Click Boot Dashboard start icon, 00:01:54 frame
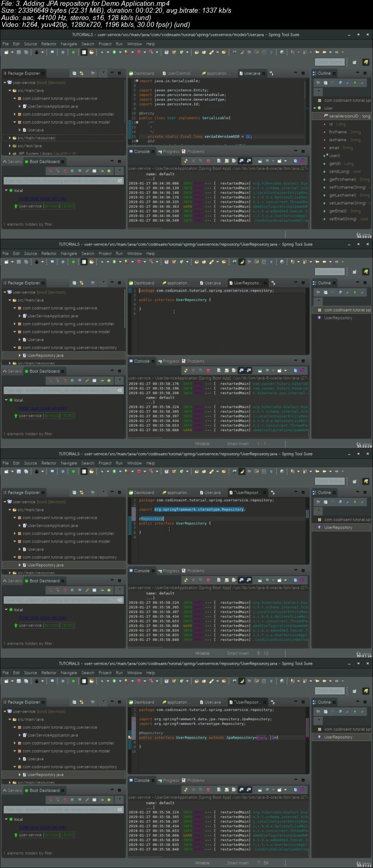Viewport: 373px width, 868px height. (50, 799)
